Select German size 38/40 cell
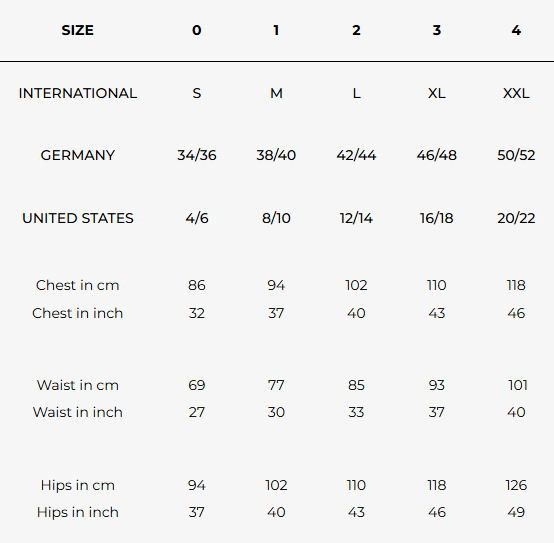554x543 pixels. [x=276, y=155]
